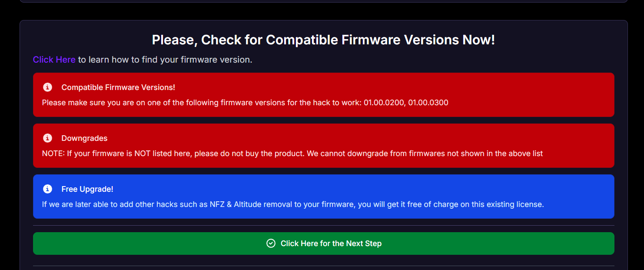Click the info icon next to Downgrades
Image resolution: width=644 pixels, height=270 pixels.
pos(47,138)
